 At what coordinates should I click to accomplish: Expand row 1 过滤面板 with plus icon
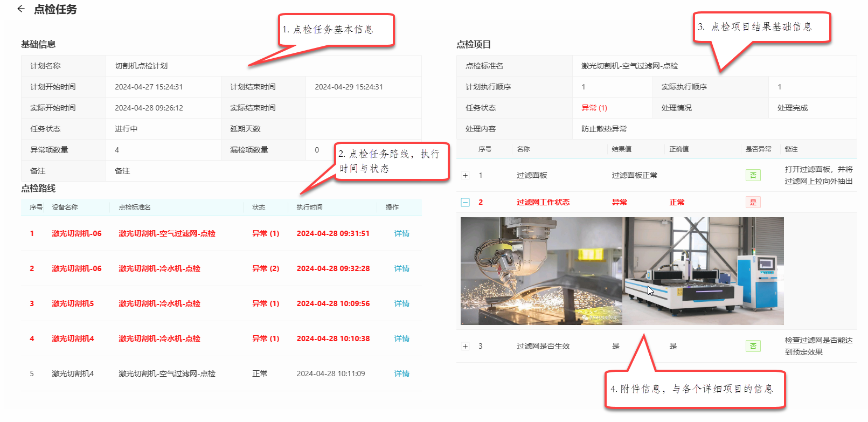click(x=466, y=175)
